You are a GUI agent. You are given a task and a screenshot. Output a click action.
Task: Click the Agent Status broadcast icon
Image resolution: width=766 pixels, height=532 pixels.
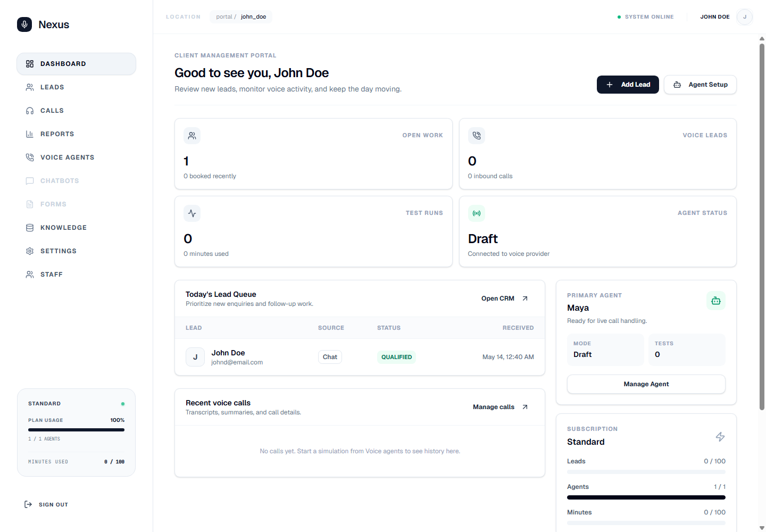477,213
